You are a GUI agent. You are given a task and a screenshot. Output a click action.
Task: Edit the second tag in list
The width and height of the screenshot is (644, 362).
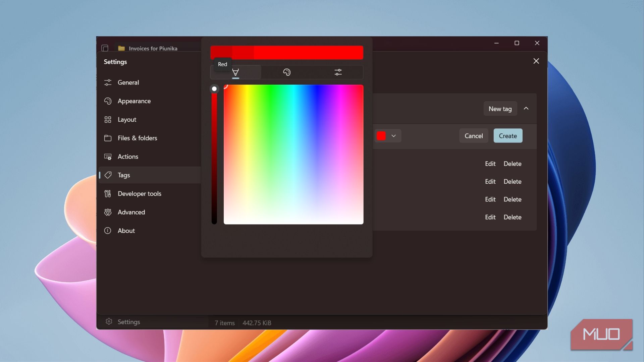point(490,181)
